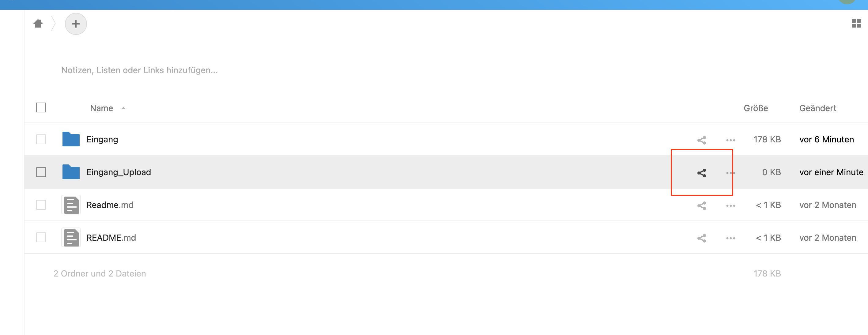Click the home breadcrumb icon

tap(38, 24)
